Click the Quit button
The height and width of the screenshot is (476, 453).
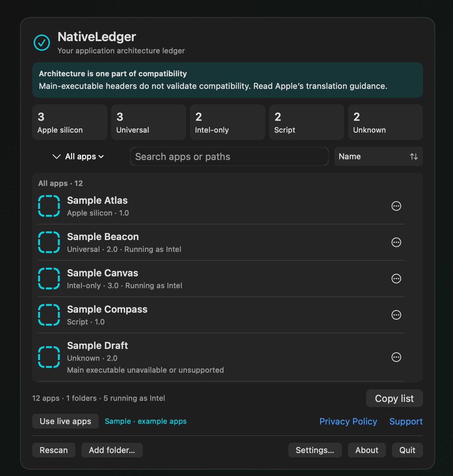coord(407,450)
